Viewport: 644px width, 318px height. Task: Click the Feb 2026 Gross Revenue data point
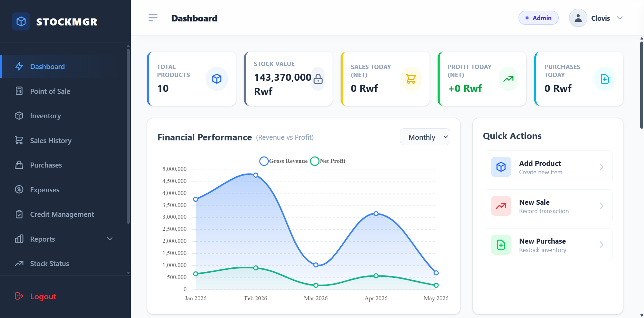[x=256, y=175]
